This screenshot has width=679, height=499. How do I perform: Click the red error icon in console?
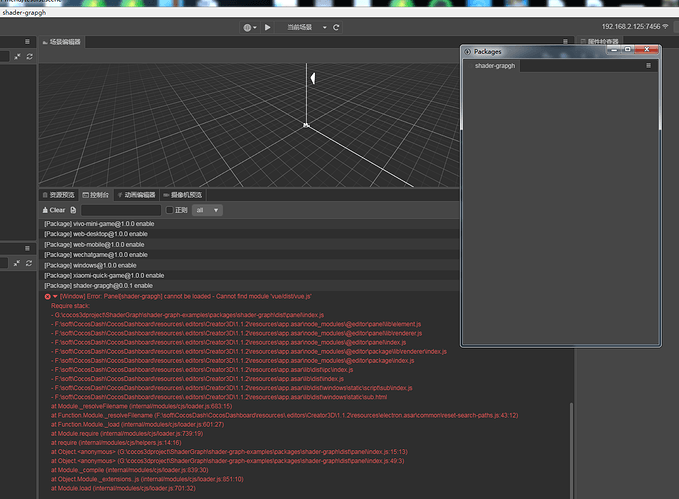(47, 296)
